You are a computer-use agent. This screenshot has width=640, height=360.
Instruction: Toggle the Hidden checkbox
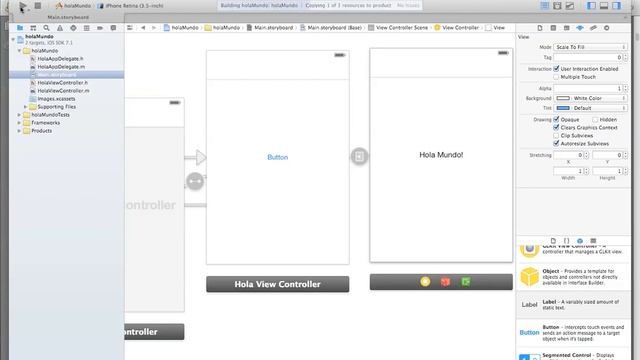click(x=595, y=120)
